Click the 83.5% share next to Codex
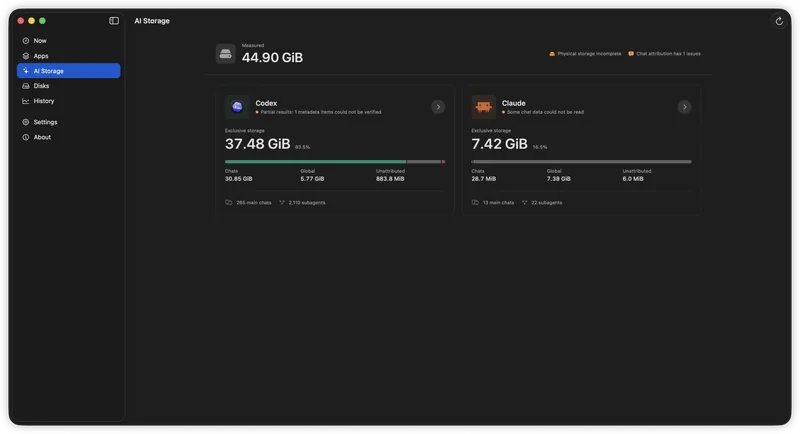 303,147
